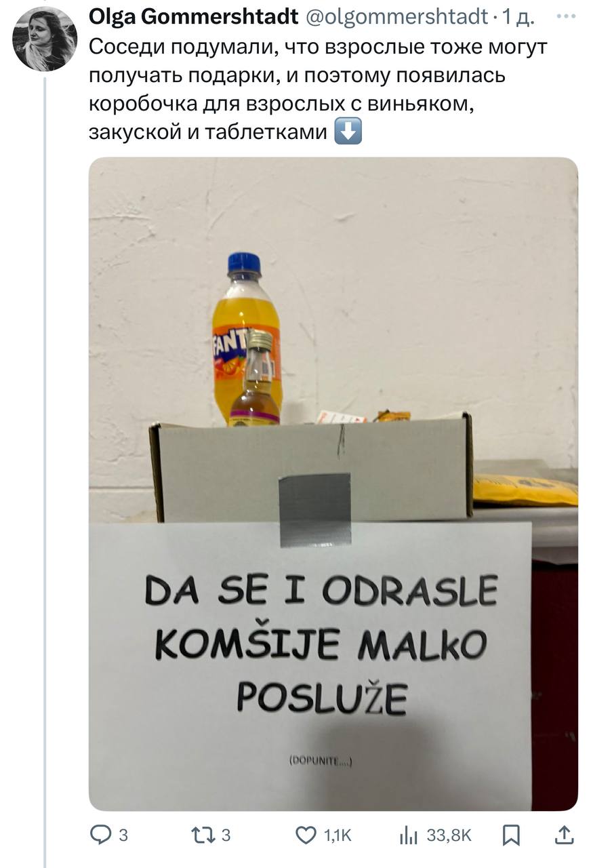Open the three-dot more options menu
This screenshot has width=591, height=868.
(565, 16)
